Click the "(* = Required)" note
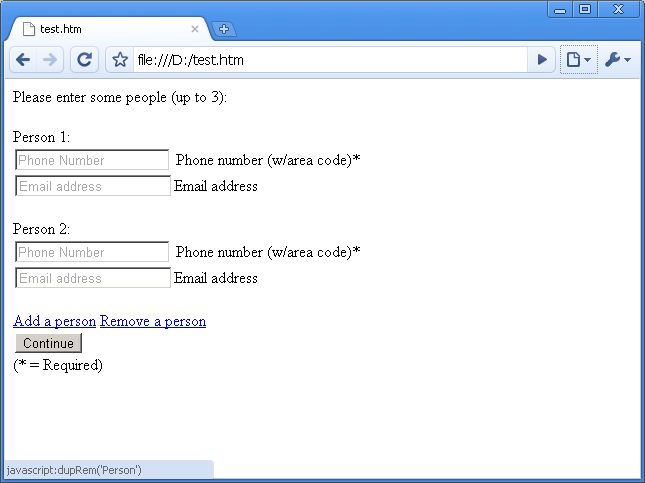Screen dimensions: 645x483 pyautogui.click(x=58, y=365)
